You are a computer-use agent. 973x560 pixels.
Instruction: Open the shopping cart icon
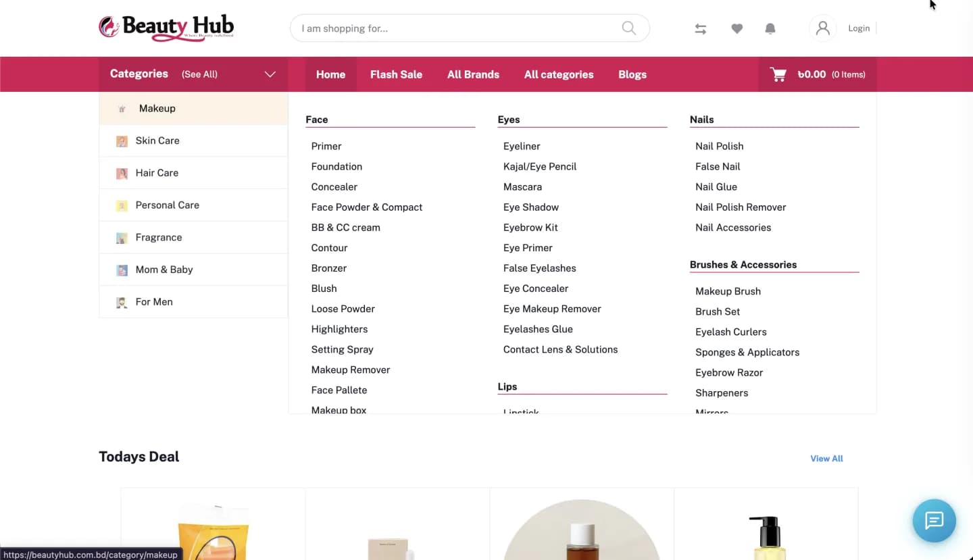click(778, 74)
